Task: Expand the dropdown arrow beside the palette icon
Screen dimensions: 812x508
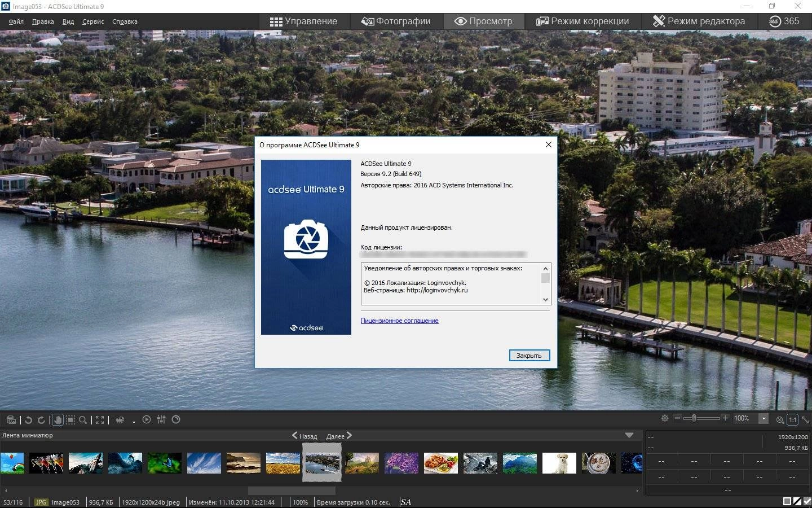Action: tap(134, 422)
